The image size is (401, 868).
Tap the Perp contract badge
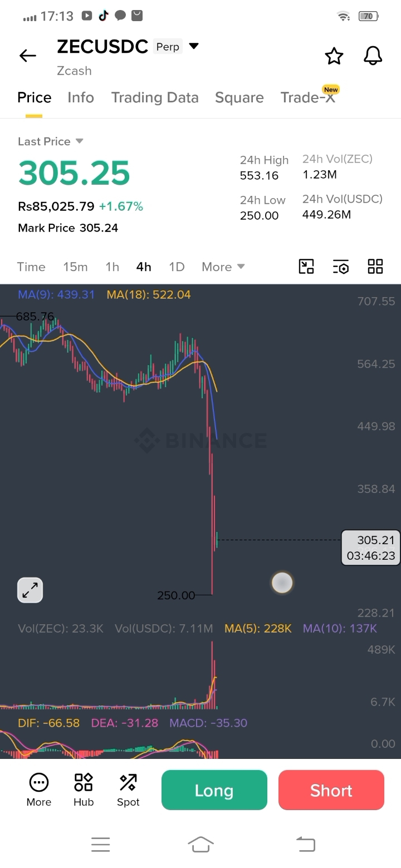click(x=168, y=47)
